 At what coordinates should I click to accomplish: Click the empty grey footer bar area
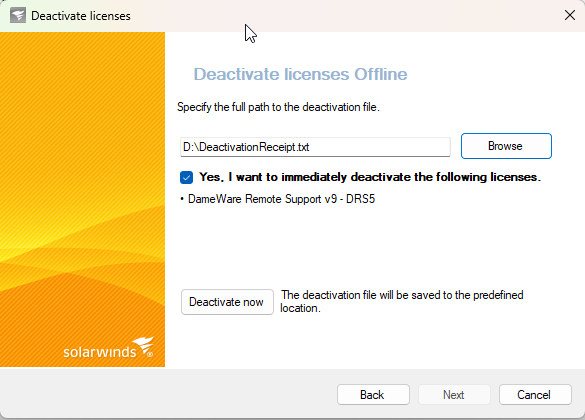tap(168, 394)
